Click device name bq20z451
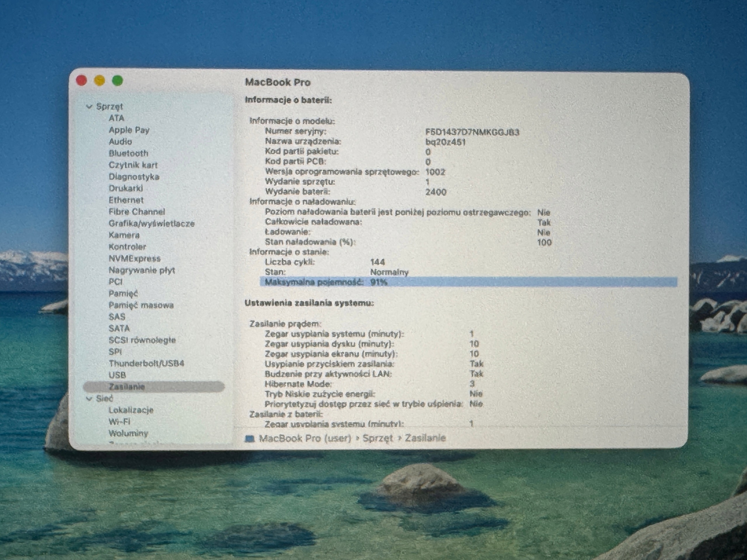Screen dimensions: 747x560 (x=446, y=142)
